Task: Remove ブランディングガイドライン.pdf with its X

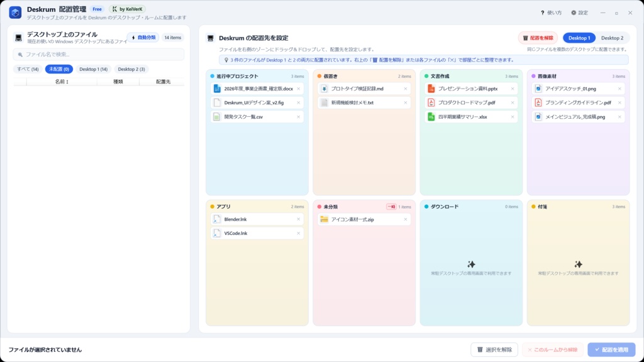Action: pyautogui.click(x=619, y=102)
